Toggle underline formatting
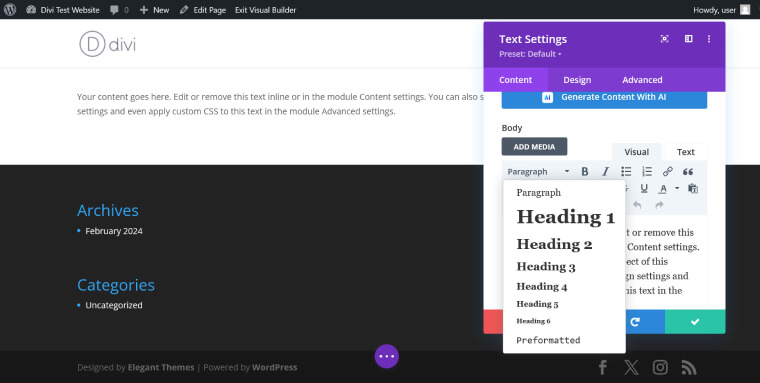The image size is (760, 383). (x=644, y=189)
